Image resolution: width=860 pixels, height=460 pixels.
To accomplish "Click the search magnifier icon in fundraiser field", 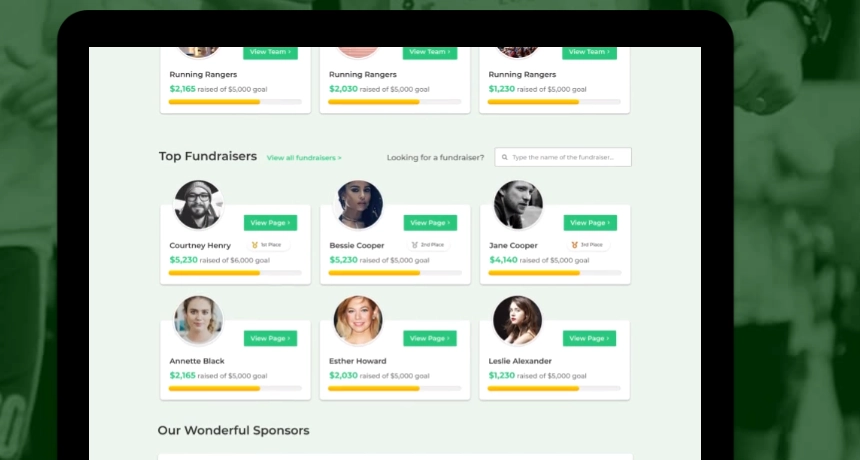I will [x=504, y=157].
